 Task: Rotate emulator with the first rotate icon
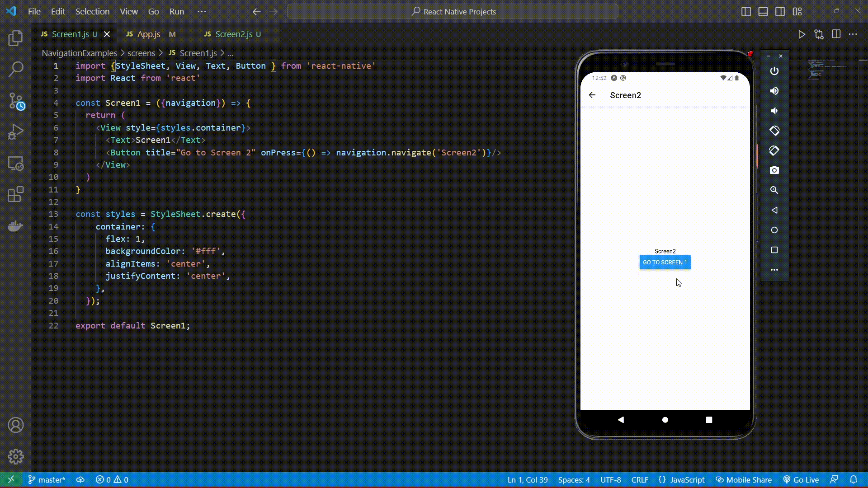[x=774, y=131]
